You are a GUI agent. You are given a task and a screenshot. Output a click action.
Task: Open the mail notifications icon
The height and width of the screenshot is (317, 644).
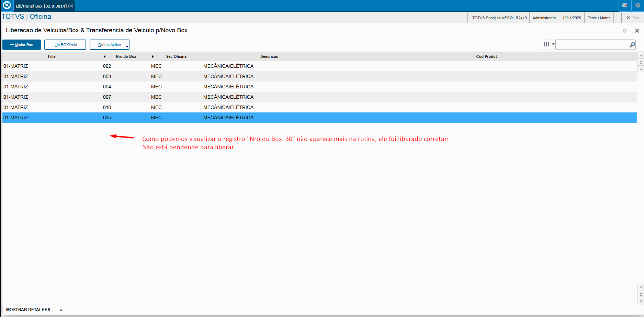(625, 5)
